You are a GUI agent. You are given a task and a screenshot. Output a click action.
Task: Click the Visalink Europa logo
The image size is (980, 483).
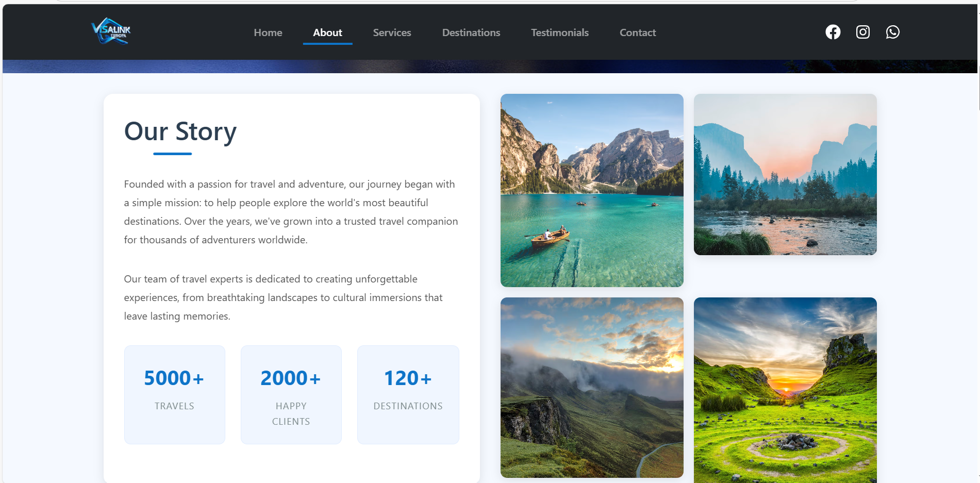point(111,31)
